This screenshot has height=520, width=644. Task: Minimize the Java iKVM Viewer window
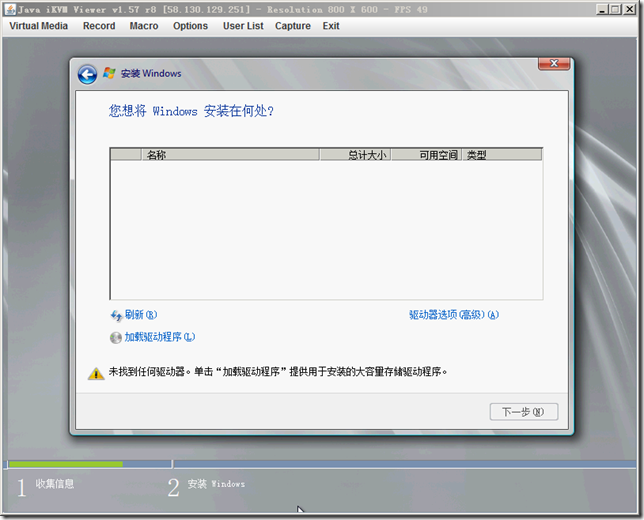tap(602, 9)
